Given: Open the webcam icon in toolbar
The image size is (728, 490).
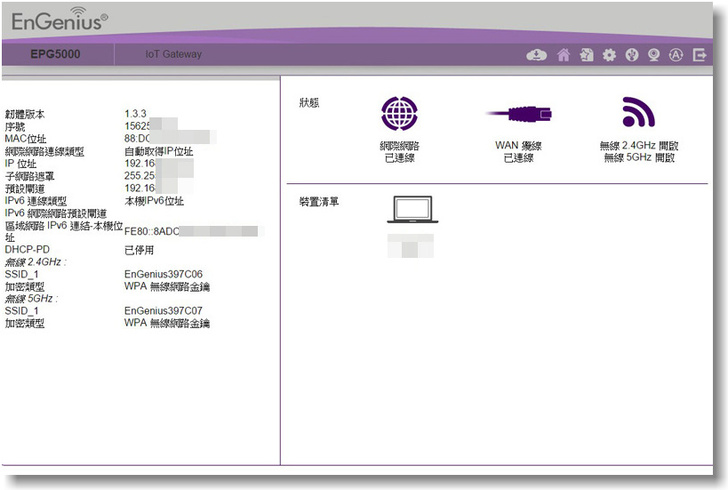Looking at the screenshot, I should pyautogui.click(x=654, y=55).
